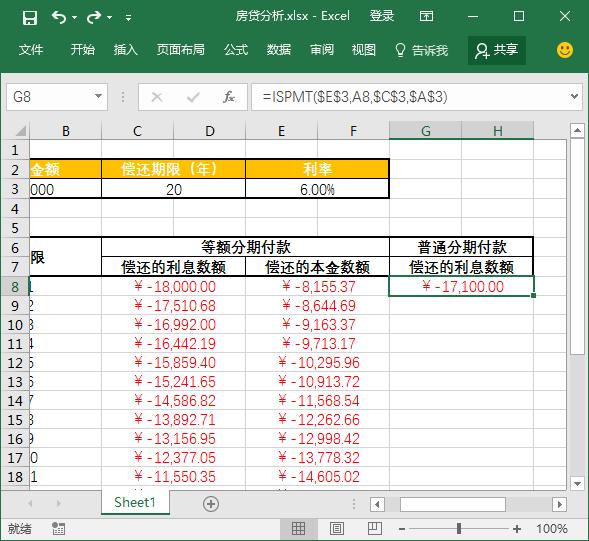The image size is (589, 541).
Task: Select cell with ¥-8,155.37
Action: [x=317, y=287]
